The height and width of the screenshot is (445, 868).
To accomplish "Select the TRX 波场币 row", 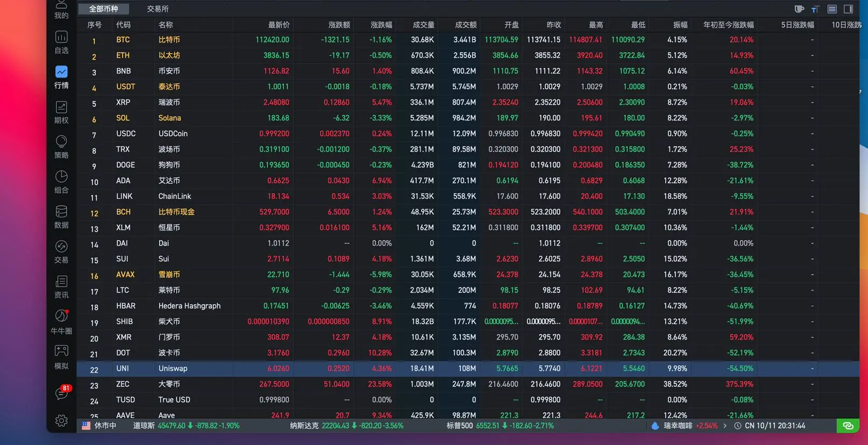I will pos(468,149).
